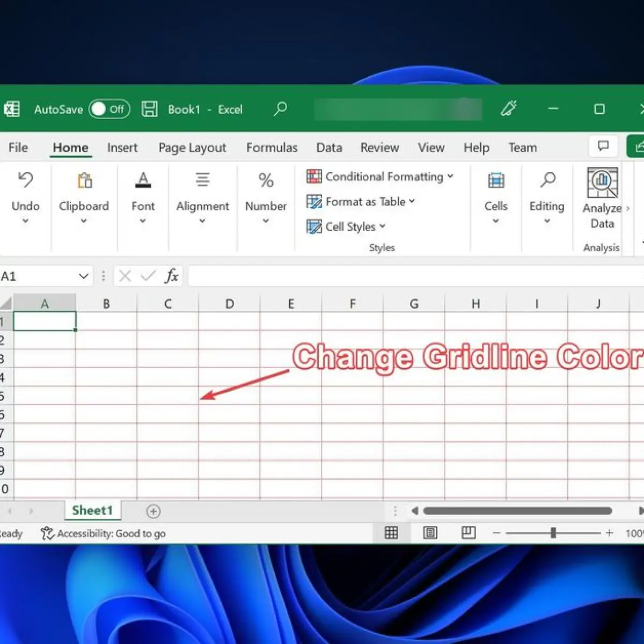This screenshot has width=644, height=644.
Task: Select column G header
Action: [414, 304]
